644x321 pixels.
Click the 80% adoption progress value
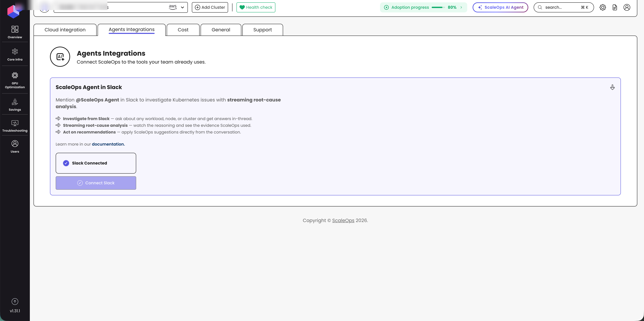[x=452, y=8]
